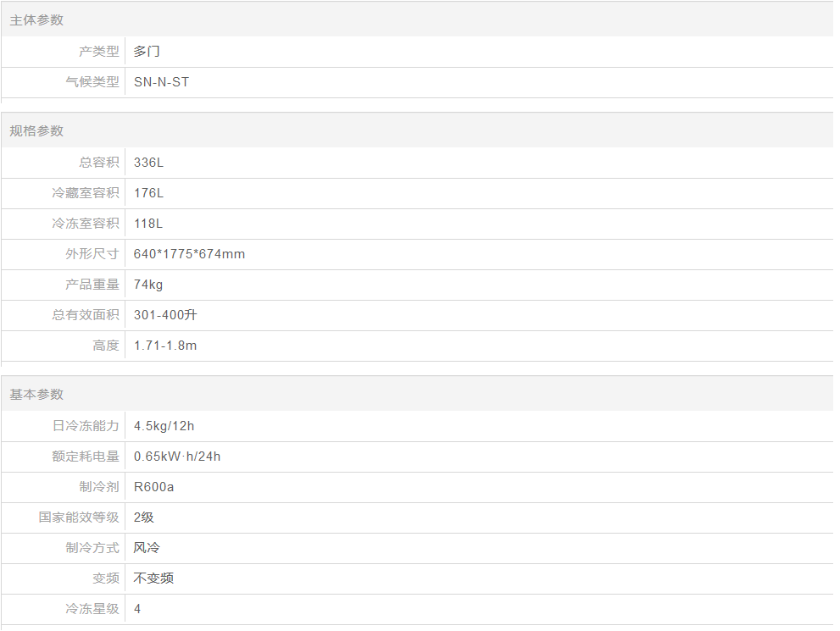Click the 基本参数 section header
840x631 pixels.
click(36, 395)
